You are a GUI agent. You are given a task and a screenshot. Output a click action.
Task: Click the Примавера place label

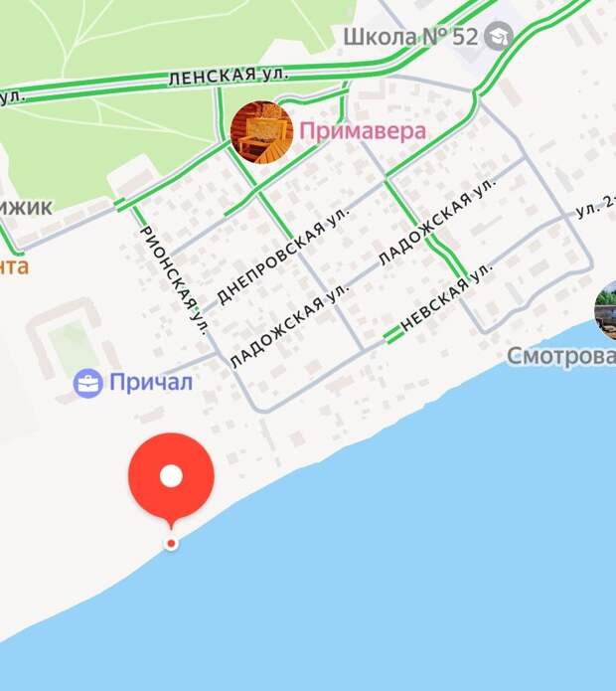(x=363, y=131)
